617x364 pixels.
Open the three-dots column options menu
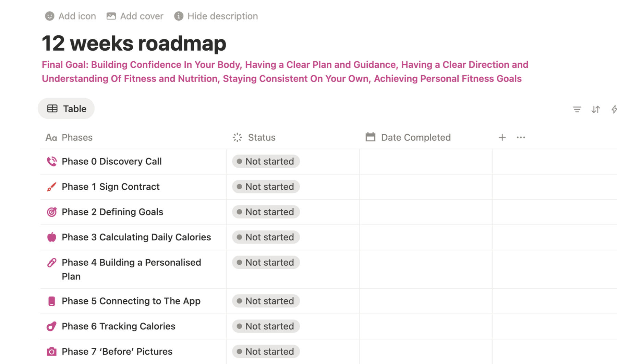[521, 137]
